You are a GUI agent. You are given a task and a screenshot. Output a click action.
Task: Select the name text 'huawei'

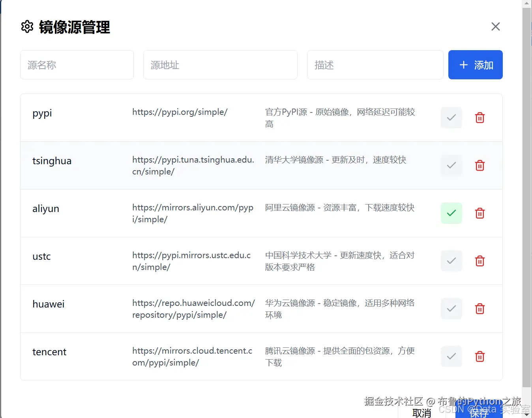click(49, 304)
